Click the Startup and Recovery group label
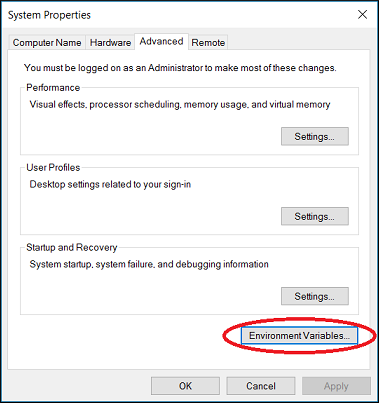Viewport: 379px width, 403px height. tap(72, 247)
